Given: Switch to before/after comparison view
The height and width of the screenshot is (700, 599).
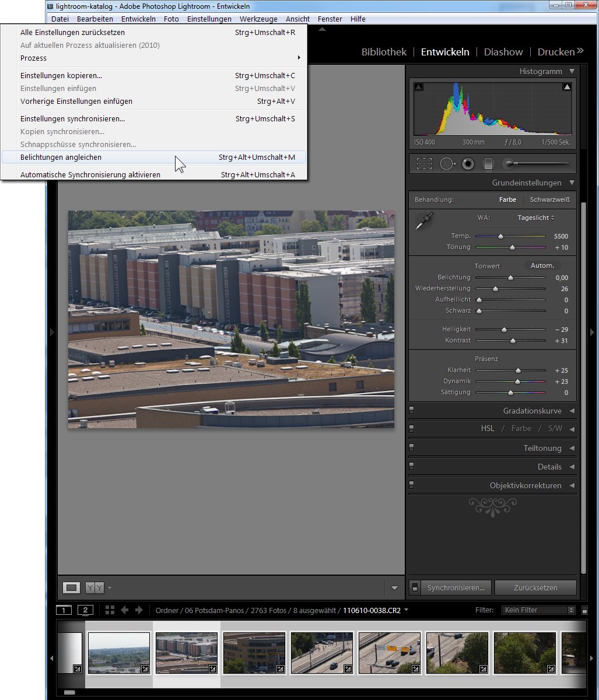Looking at the screenshot, I should tap(94, 587).
